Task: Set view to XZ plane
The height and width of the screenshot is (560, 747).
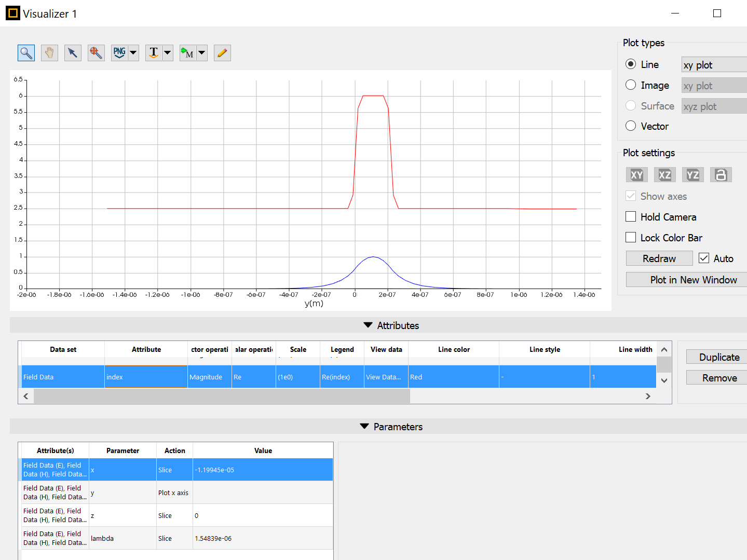Action: [665, 175]
